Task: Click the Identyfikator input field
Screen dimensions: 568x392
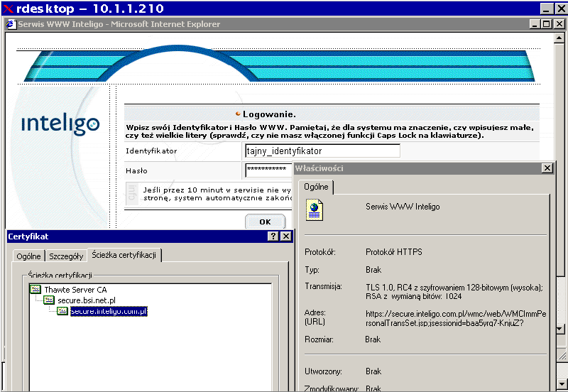Action: pos(322,151)
